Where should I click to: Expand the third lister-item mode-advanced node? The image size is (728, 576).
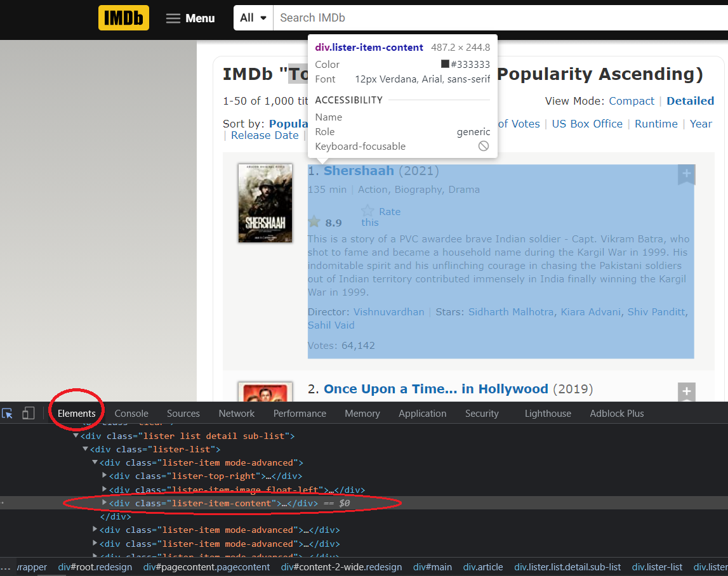(95, 543)
